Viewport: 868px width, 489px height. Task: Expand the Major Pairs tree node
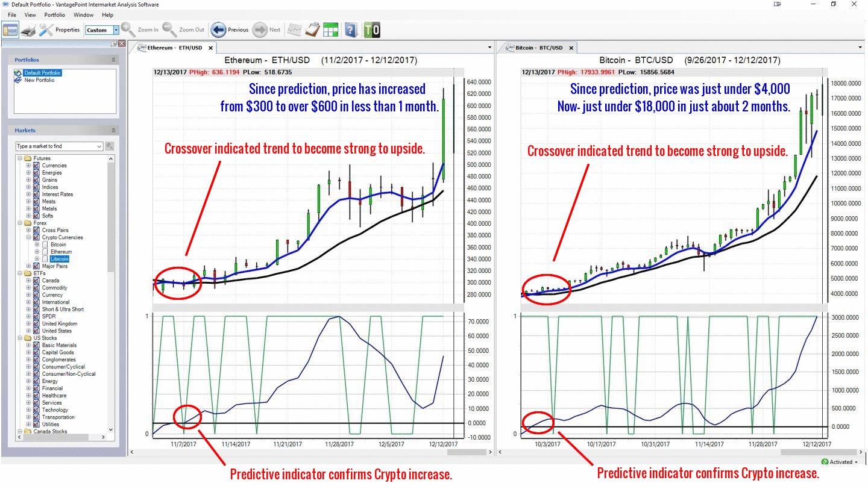(x=28, y=266)
